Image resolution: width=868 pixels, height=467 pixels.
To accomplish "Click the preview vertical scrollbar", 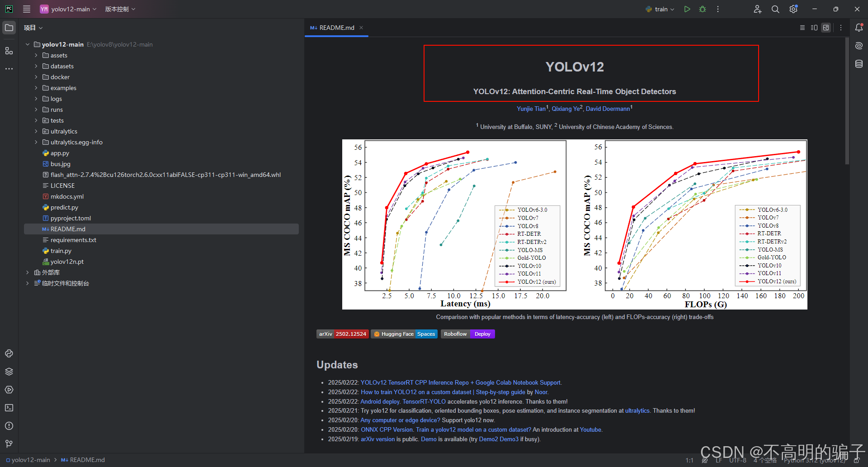I will coord(847,101).
